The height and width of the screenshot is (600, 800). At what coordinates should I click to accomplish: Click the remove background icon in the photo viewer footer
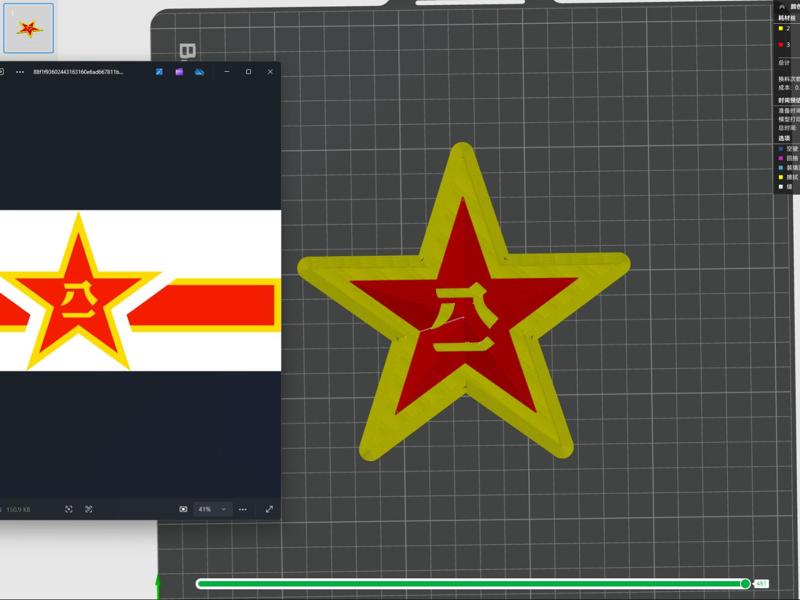89,509
